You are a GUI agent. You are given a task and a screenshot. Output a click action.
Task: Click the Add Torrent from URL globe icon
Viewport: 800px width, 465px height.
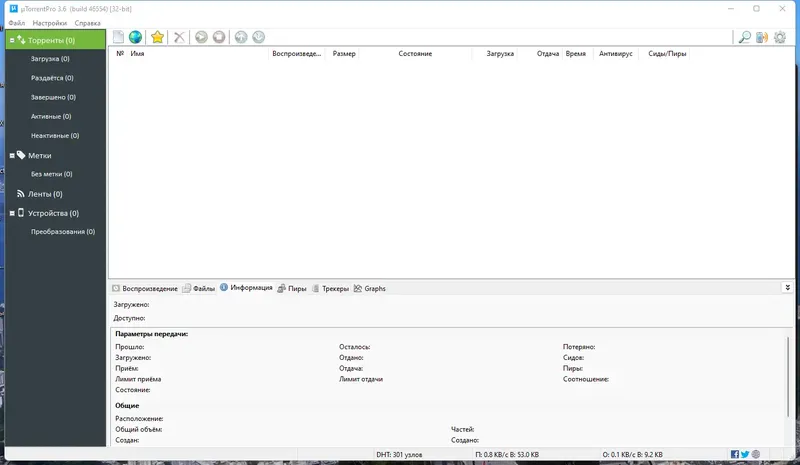tap(135, 37)
